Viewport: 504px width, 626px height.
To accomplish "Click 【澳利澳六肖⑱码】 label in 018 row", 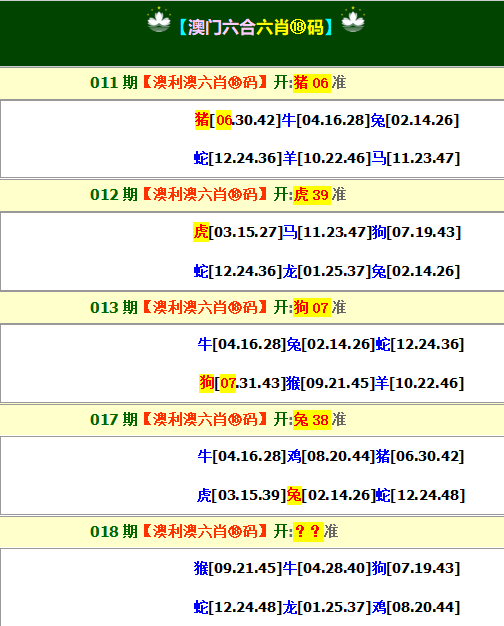I will point(205,532).
